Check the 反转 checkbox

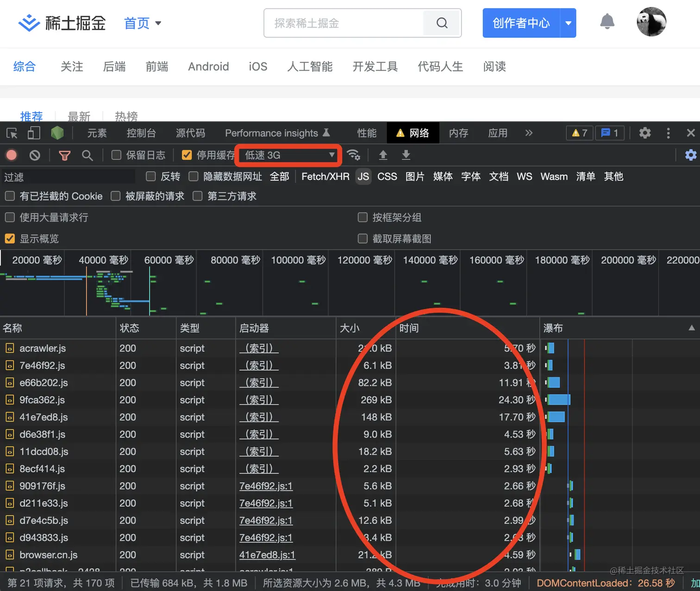click(x=150, y=176)
